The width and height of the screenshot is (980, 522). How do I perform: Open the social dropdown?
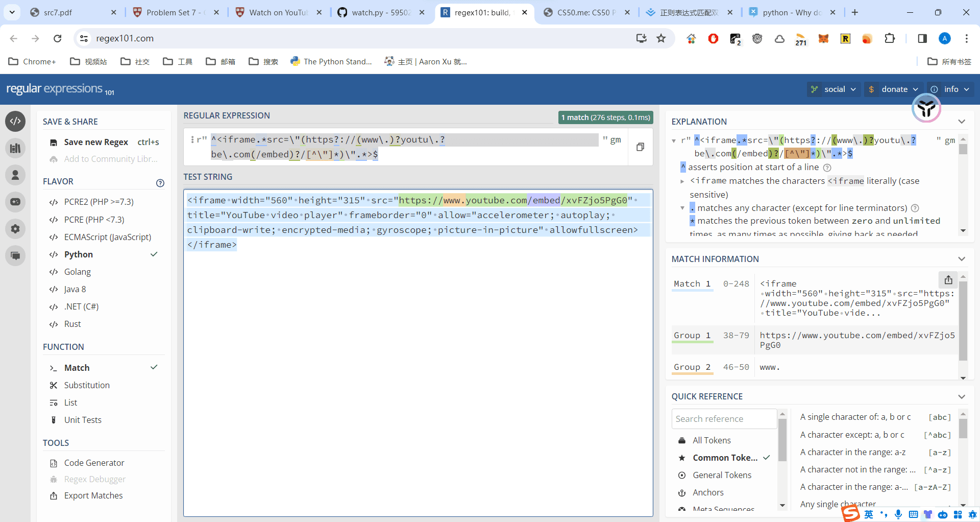click(834, 89)
